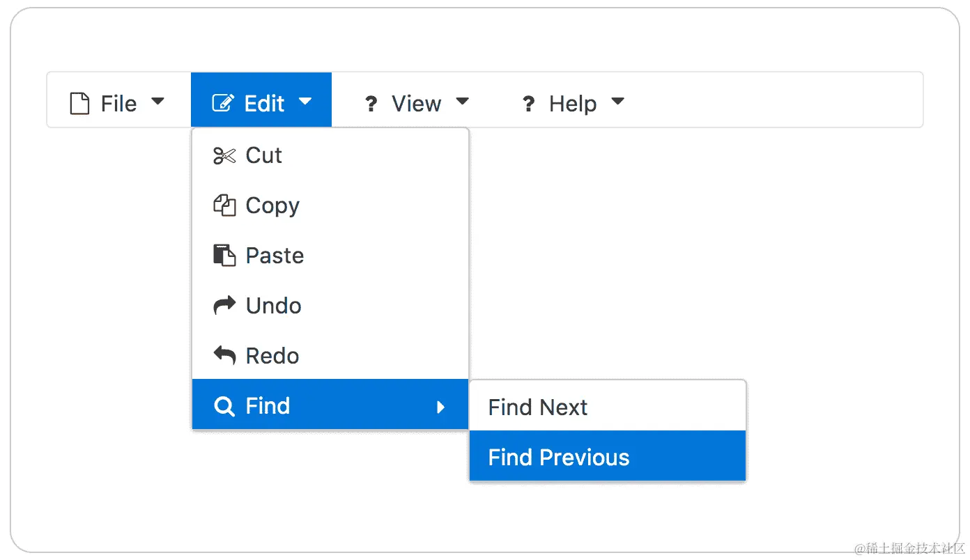
Task: Select the Paste text label in Edit menu
Action: point(275,256)
